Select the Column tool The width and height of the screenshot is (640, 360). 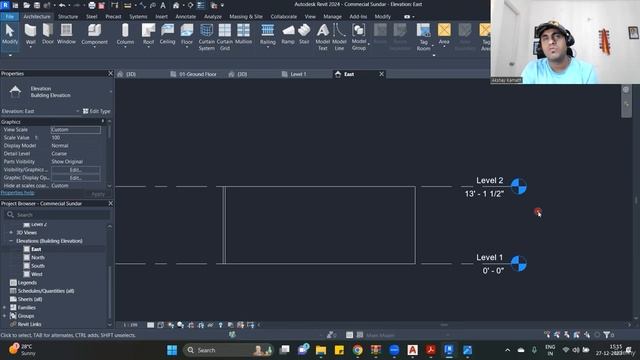pyautogui.click(x=125, y=33)
